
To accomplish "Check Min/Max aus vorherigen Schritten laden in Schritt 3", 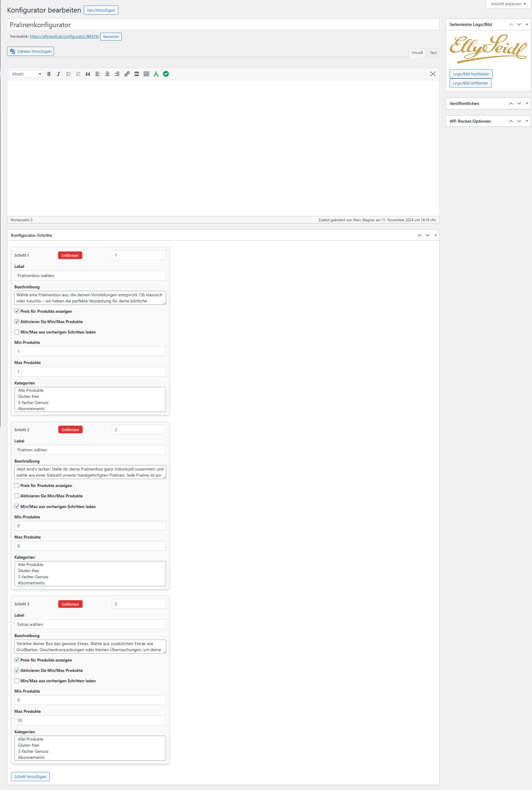I will click(17, 681).
